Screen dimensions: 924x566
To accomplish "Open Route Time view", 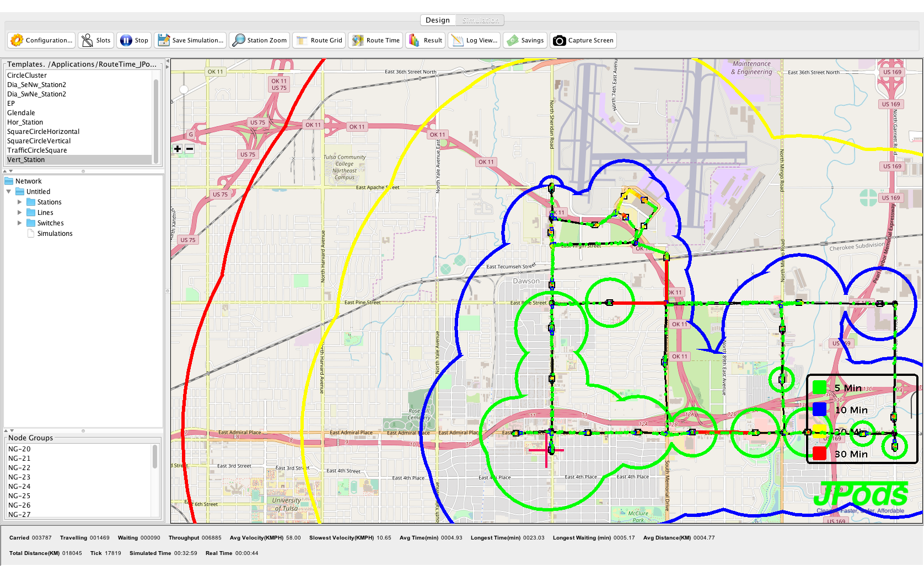I will (x=376, y=40).
